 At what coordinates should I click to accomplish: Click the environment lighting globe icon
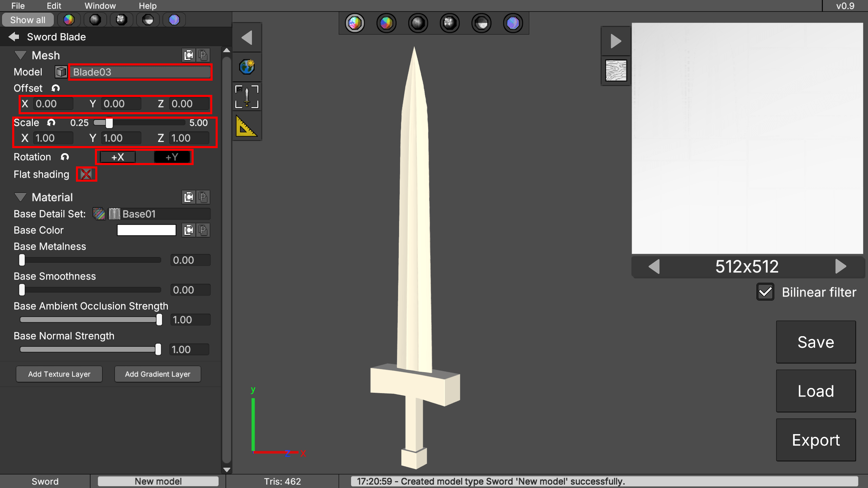[247, 67]
